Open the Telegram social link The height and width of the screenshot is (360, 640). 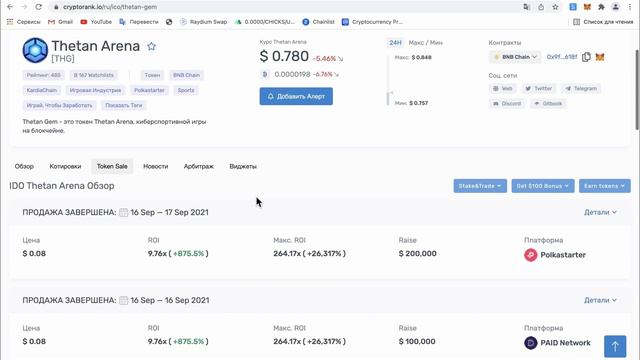581,89
